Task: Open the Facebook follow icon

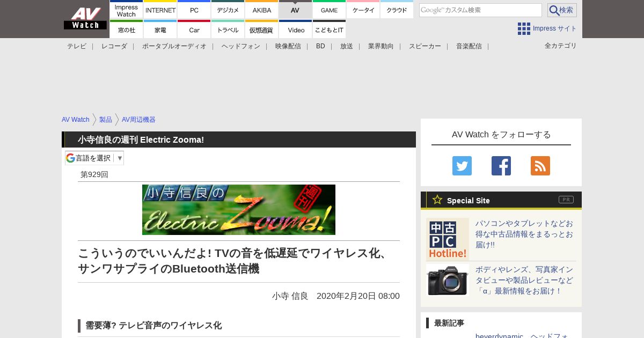Action: pyautogui.click(x=501, y=166)
